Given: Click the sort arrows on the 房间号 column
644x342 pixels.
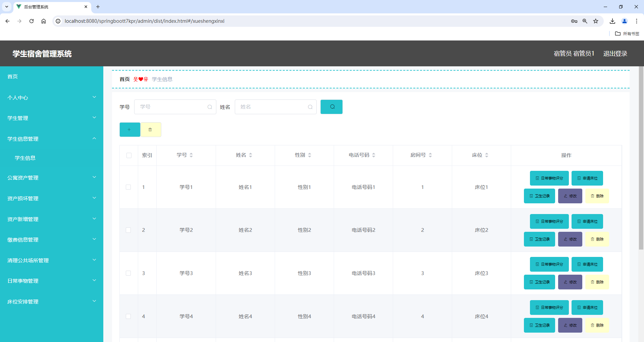Looking at the screenshot, I should tap(430, 155).
